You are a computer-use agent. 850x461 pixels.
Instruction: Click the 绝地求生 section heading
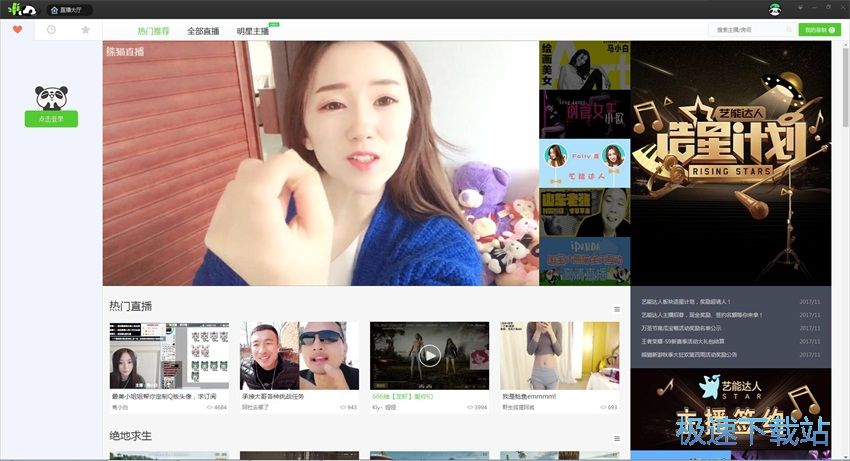pyautogui.click(x=131, y=436)
